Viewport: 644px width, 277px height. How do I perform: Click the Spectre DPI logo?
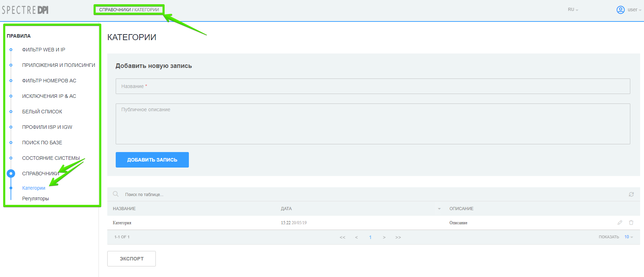(25, 10)
